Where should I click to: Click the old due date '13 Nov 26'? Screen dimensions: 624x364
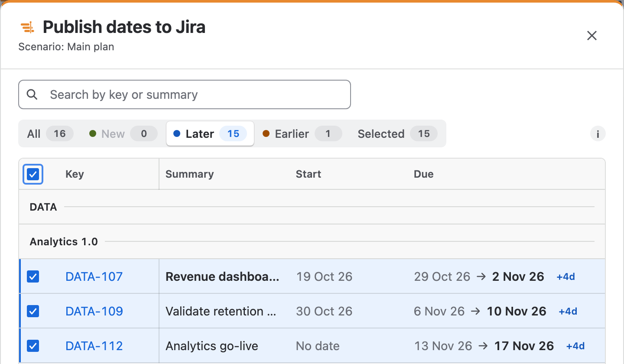pyautogui.click(x=443, y=346)
